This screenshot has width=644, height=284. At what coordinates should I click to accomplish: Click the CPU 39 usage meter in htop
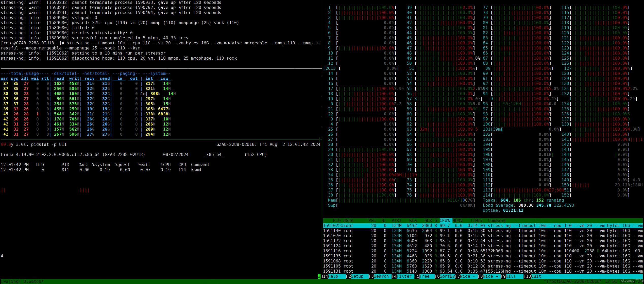441,8
